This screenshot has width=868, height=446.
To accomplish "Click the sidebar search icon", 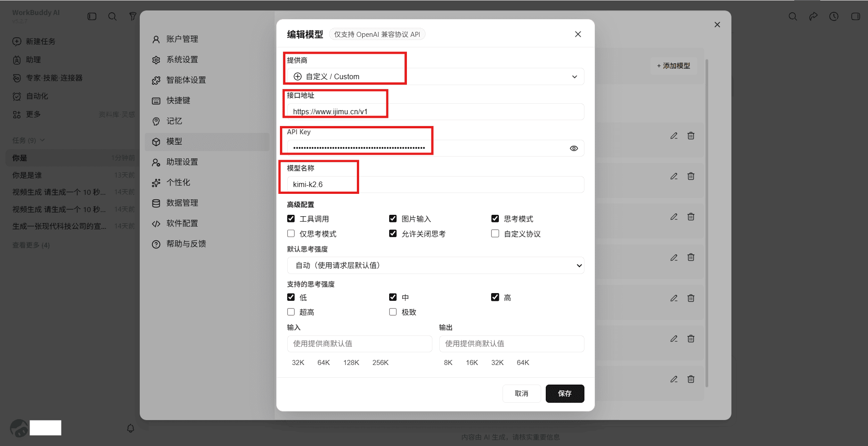I will pos(112,16).
